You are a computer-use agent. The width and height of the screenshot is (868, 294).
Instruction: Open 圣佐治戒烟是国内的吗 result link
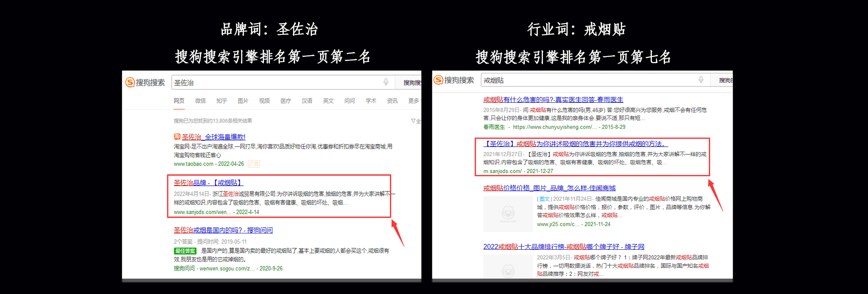tap(223, 230)
